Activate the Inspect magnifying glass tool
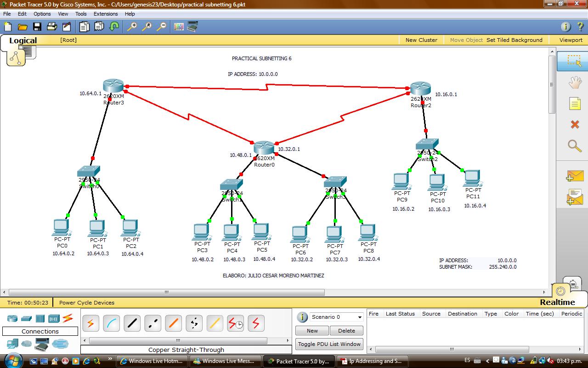Screen dimensions: 588x368 [x=574, y=146]
